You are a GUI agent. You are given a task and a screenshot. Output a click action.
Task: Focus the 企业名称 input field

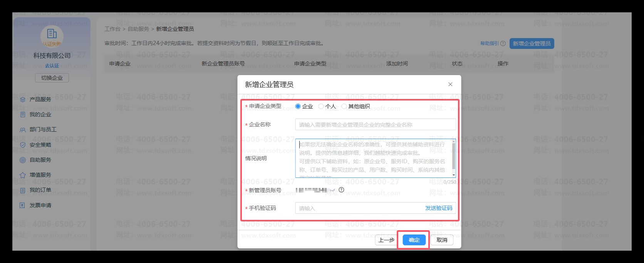click(x=375, y=125)
